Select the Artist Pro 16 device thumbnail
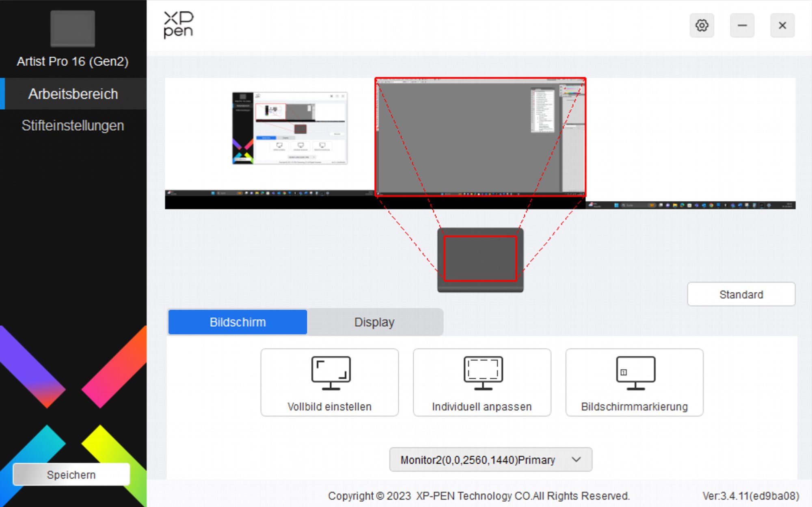The width and height of the screenshot is (812, 507). coord(73,29)
